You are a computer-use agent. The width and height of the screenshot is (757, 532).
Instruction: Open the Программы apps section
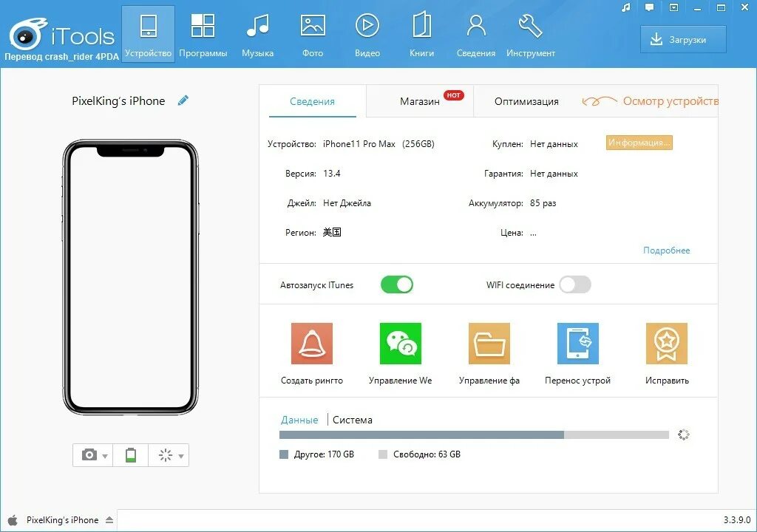pyautogui.click(x=203, y=35)
